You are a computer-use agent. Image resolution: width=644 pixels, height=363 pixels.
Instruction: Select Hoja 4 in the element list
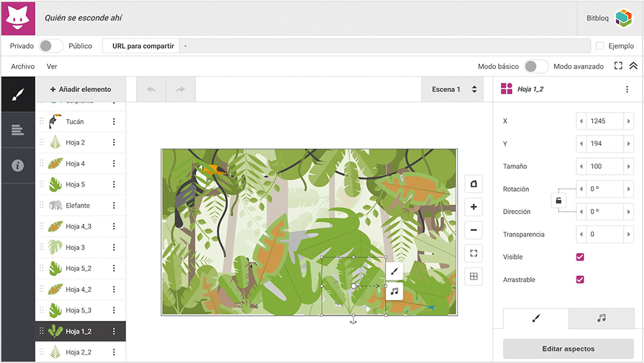click(x=80, y=163)
